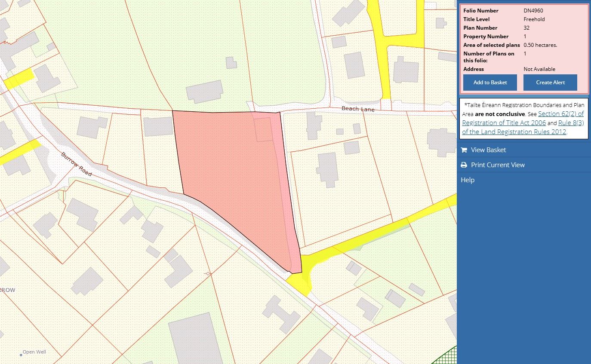Image resolution: width=591 pixels, height=364 pixels.
Task: Click the Address value Not Available
Action: coord(539,69)
